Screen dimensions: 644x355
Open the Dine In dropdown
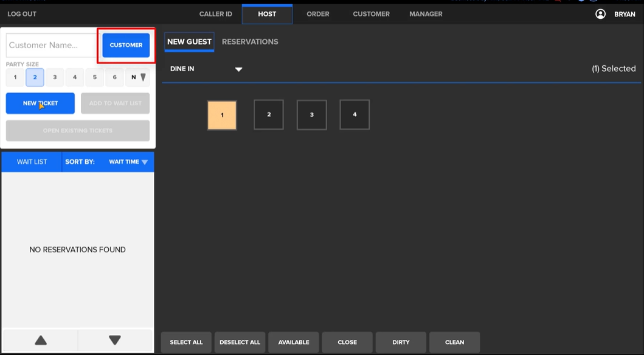tap(238, 69)
